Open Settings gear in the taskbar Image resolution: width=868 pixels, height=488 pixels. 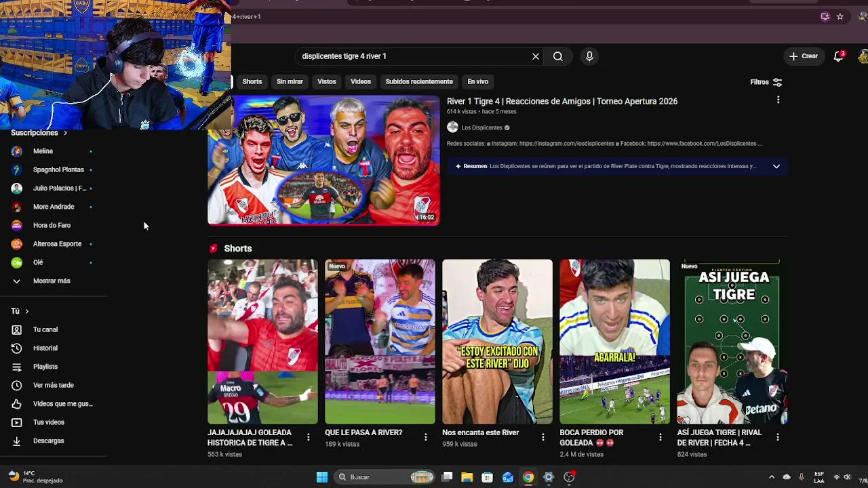click(x=549, y=477)
